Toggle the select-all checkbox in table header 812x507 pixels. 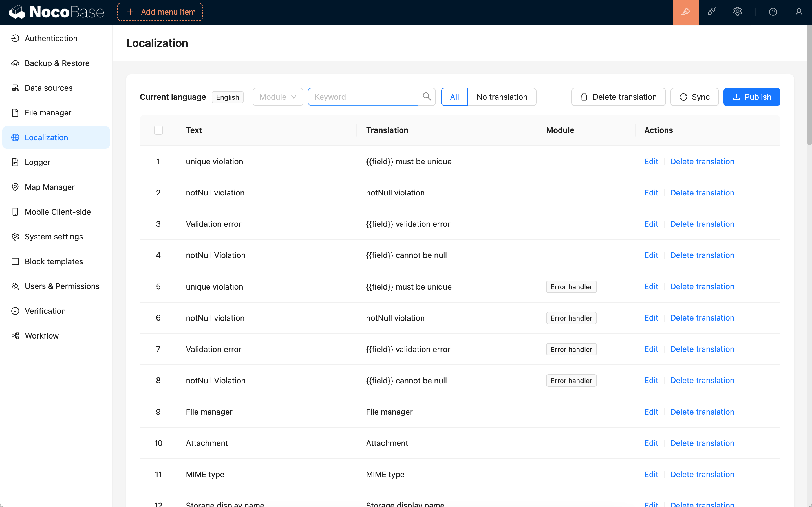[x=158, y=130]
